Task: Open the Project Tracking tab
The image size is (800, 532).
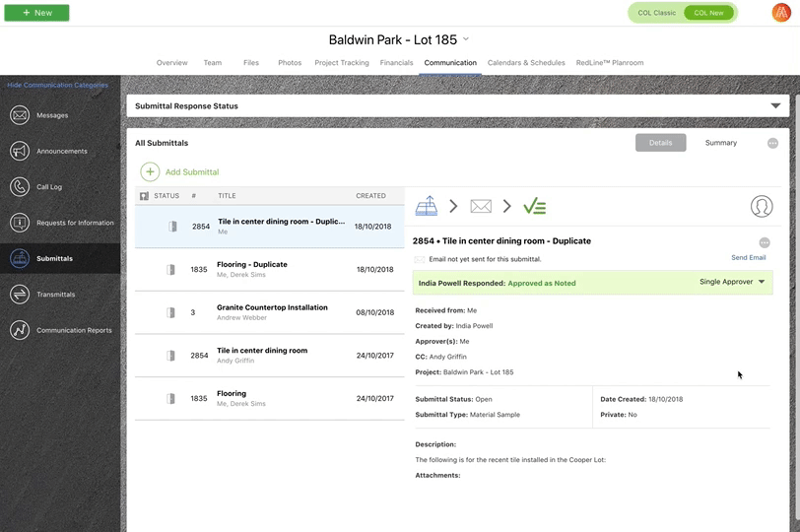Action: point(342,63)
